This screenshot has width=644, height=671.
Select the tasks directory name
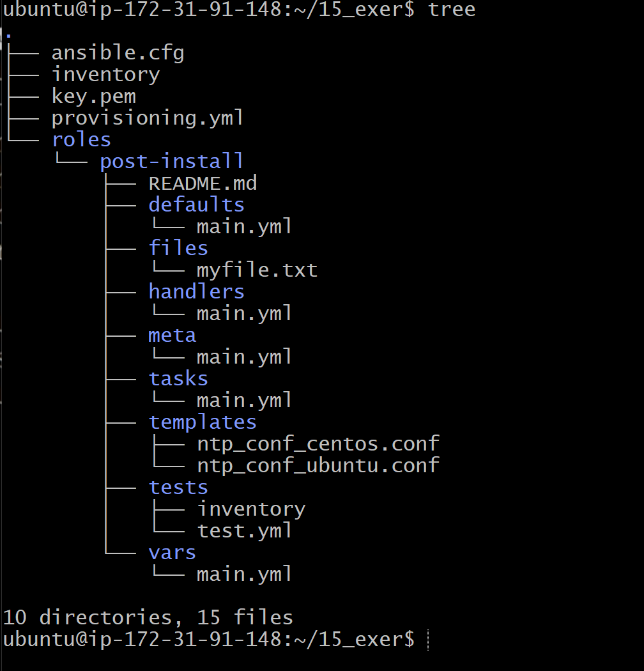point(178,379)
